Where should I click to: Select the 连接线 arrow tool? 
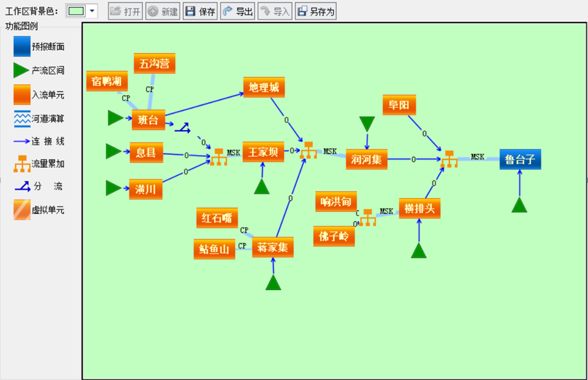[22, 141]
